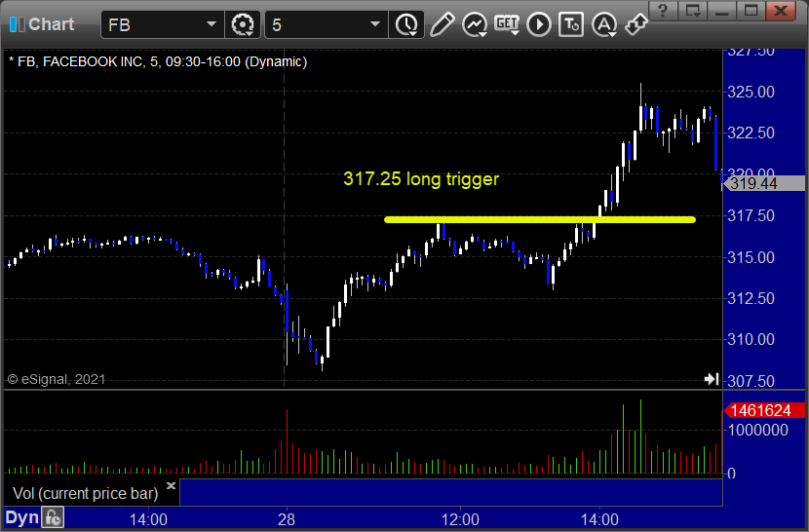Open the GET studies menu
The image size is (809, 532).
(x=507, y=24)
